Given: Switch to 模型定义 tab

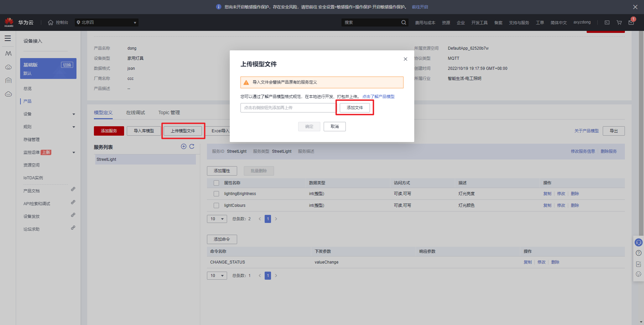Looking at the screenshot, I should [x=103, y=112].
